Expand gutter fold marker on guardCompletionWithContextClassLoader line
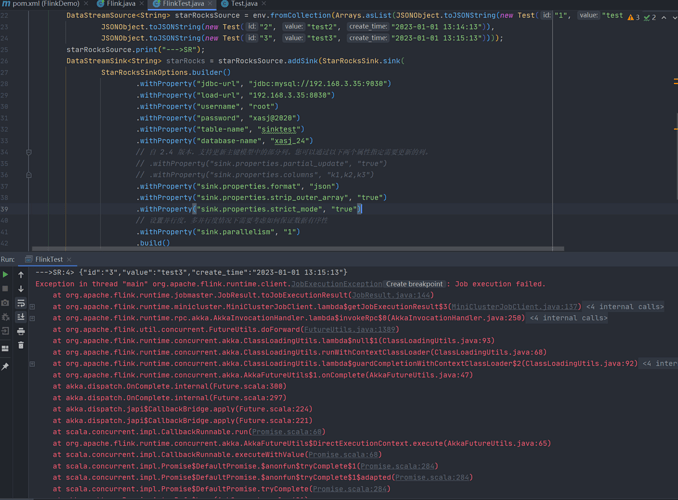This screenshot has height=500, width=678. pos(32,364)
